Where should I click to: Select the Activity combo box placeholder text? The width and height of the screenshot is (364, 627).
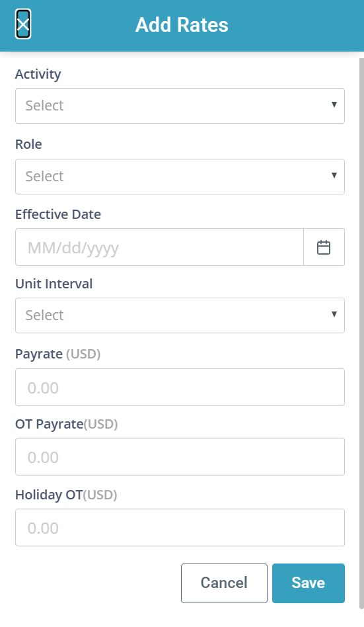coord(44,106)
